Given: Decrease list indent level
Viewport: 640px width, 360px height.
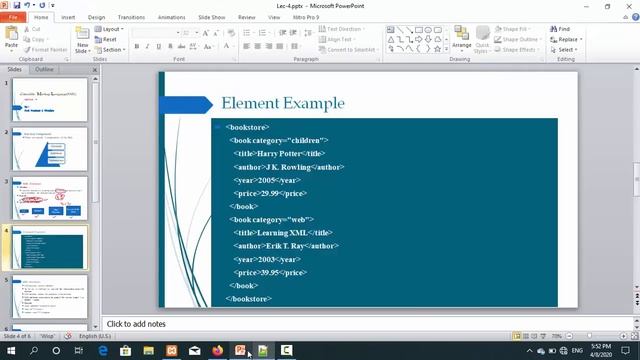Looking at the screenshot, I should 282,33.
